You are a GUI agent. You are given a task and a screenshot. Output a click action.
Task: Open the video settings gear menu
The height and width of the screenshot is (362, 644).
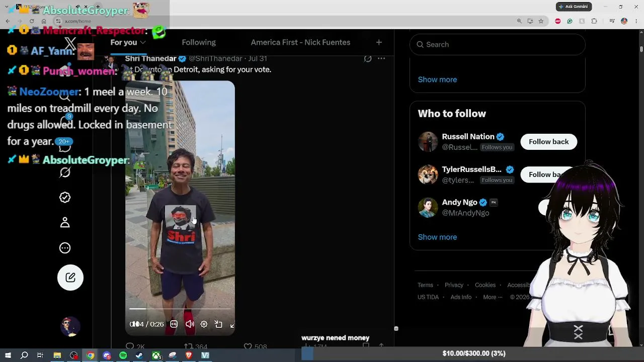pyautogui.click(x=204, y=324)
